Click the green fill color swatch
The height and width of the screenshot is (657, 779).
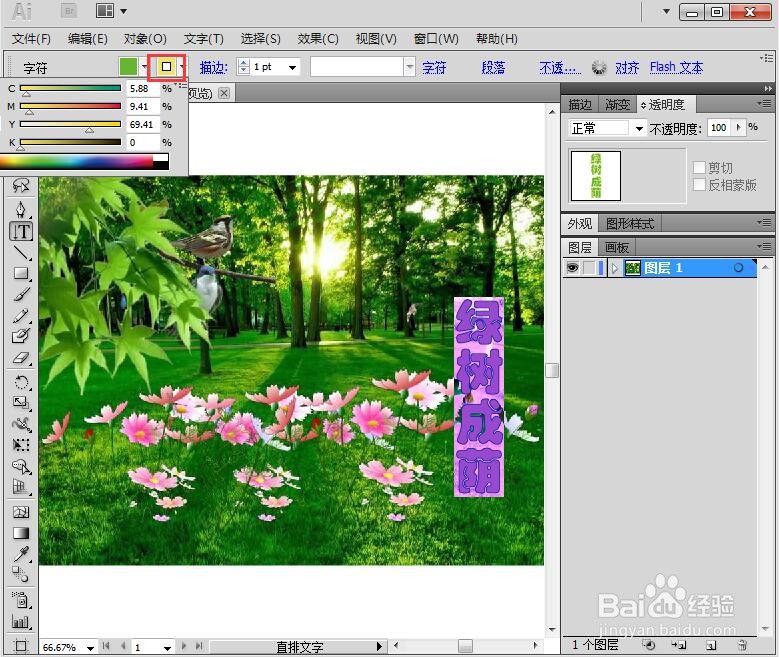click(128, 67)
